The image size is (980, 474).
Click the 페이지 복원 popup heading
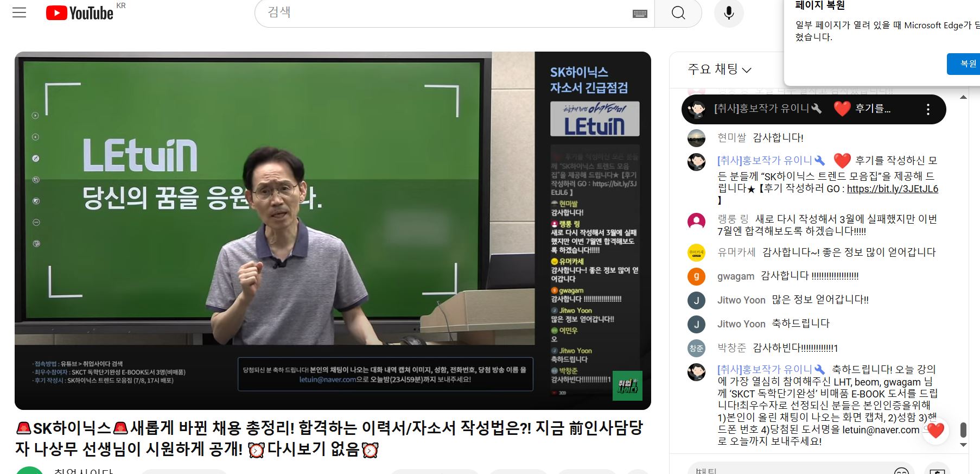(x=820, y=5)
